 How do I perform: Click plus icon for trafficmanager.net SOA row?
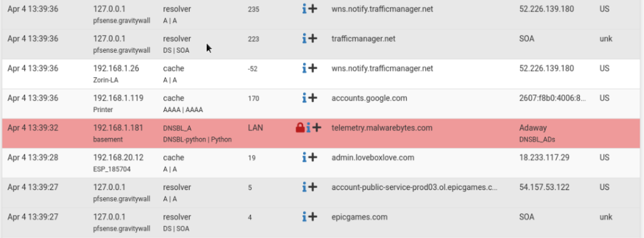click(x=313, y=38)
